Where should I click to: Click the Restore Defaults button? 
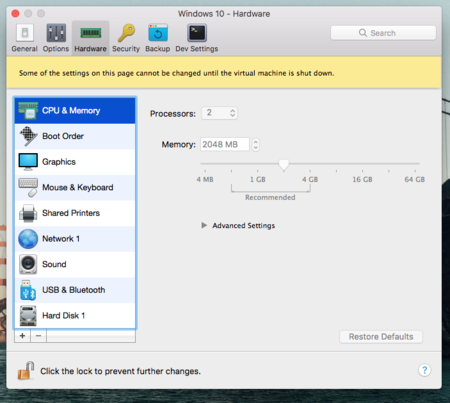click(x=381, y=337)
